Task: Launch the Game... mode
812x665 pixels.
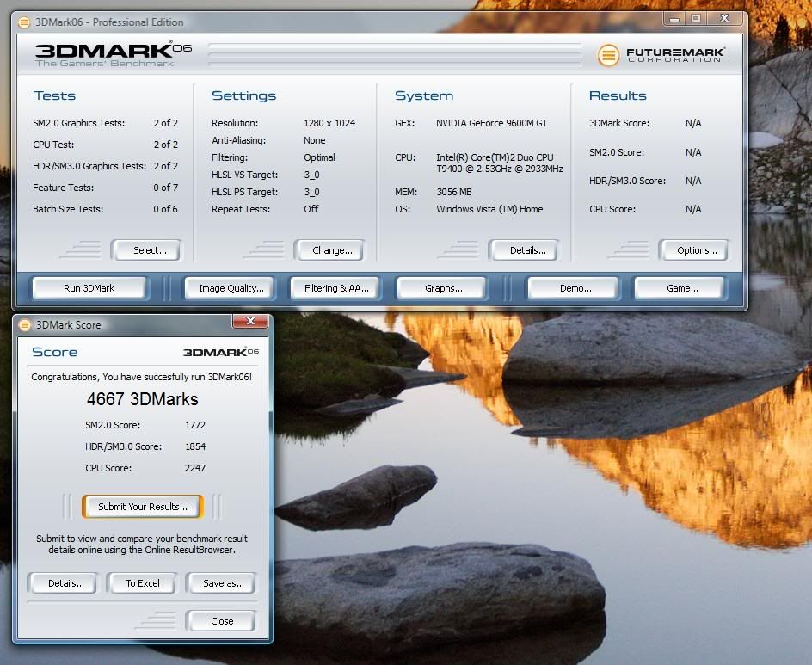Action: (x=680, y=288)
